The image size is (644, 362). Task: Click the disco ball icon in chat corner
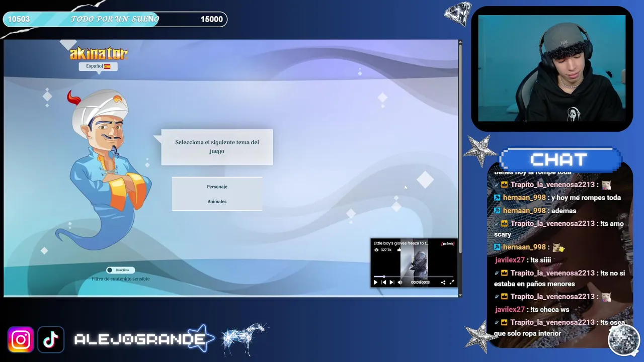(x=623, y=340)
